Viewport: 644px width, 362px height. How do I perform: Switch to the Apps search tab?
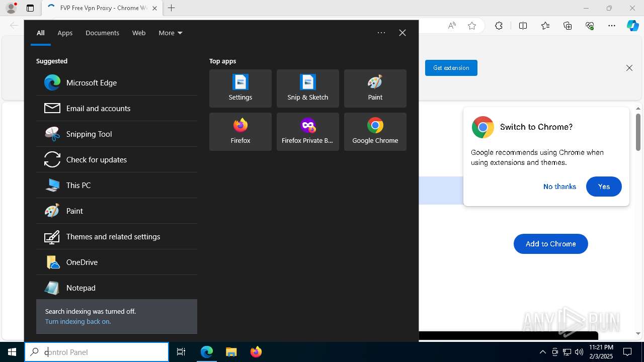tap(65, 33)
